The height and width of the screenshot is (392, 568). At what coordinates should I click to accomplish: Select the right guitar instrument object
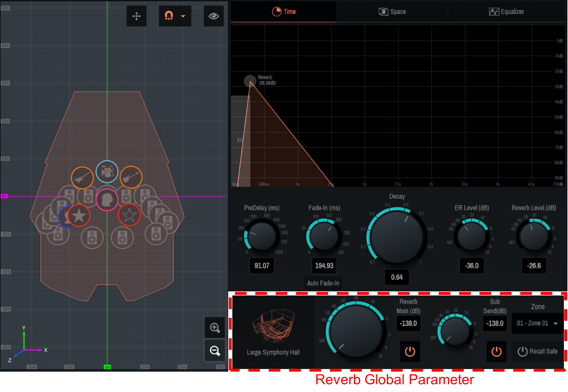[x=131, y=177]
